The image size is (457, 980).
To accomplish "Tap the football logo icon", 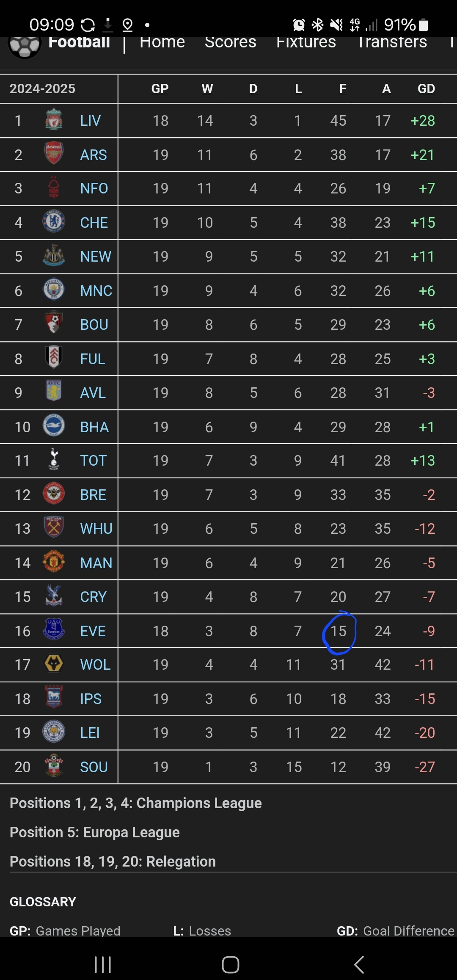I will [25, 46].
